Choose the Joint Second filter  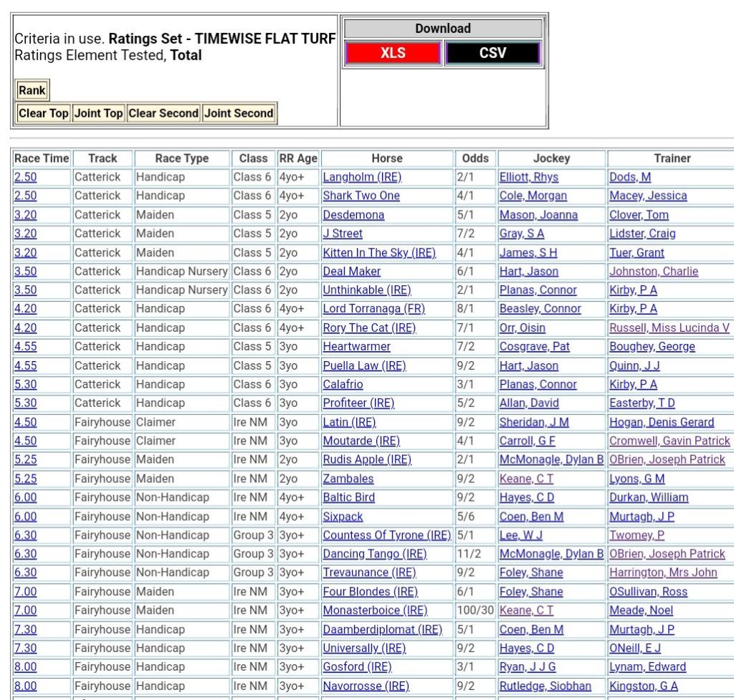[x=239, y=113]
